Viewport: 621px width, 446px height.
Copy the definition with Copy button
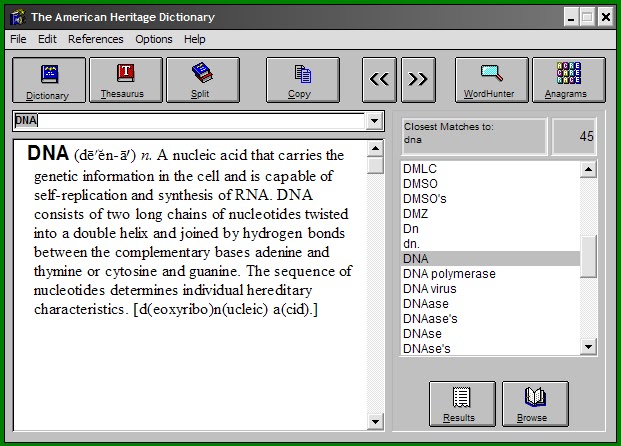pos(303,80)
